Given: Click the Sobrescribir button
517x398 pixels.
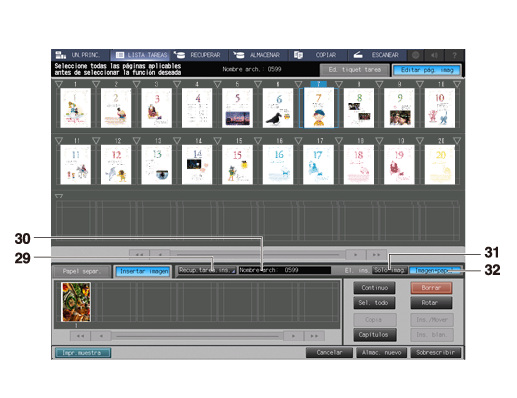Looking at the screenshot, I should coord(436,353).
